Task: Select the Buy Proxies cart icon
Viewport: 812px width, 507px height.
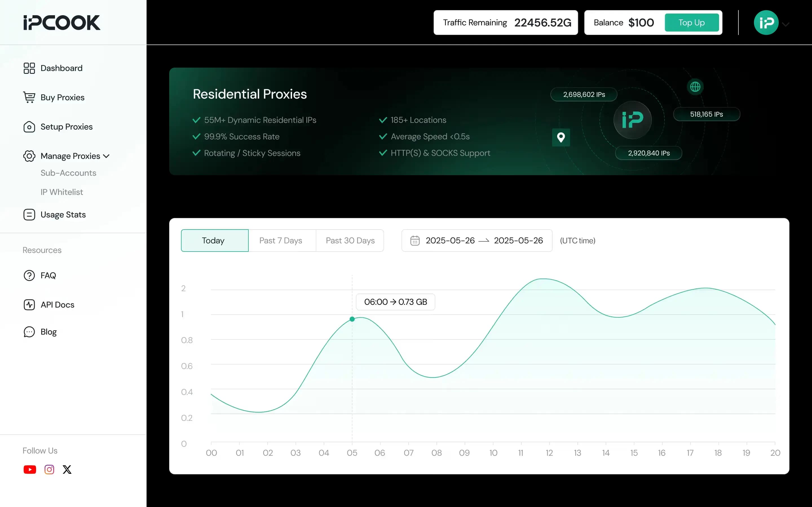Action: point(30,97)
